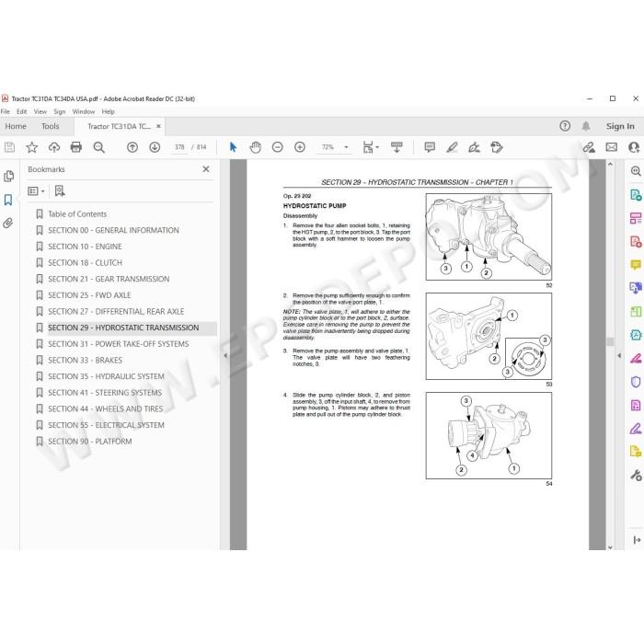Open the Protect shield tool in right pane
Image resolution: width=644 pixels, height=644 pixels.
coord(636,382)
